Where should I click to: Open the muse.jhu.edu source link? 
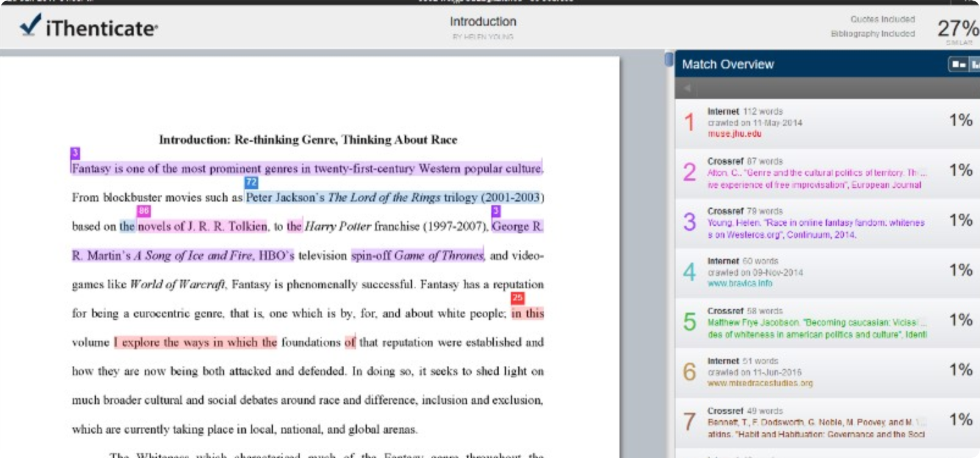(x=734, y=134)
